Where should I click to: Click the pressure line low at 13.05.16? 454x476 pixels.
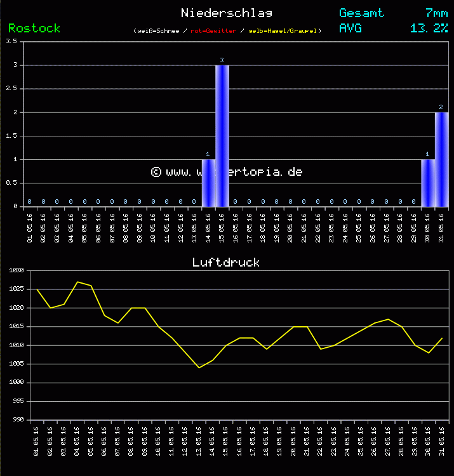[x=199, y=367]
